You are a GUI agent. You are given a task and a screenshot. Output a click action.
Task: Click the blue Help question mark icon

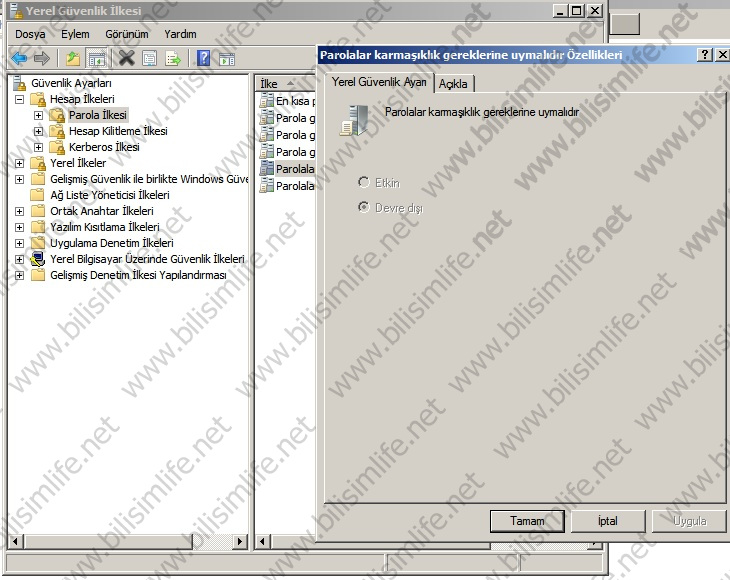coord(203,58)
